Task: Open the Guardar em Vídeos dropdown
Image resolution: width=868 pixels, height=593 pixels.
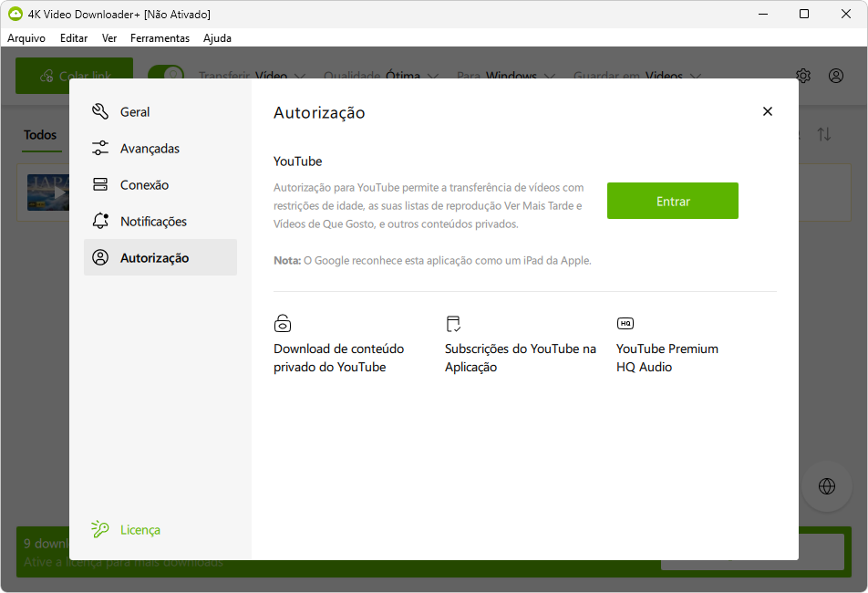Action: pyautogui.click(x=637, y=74)
